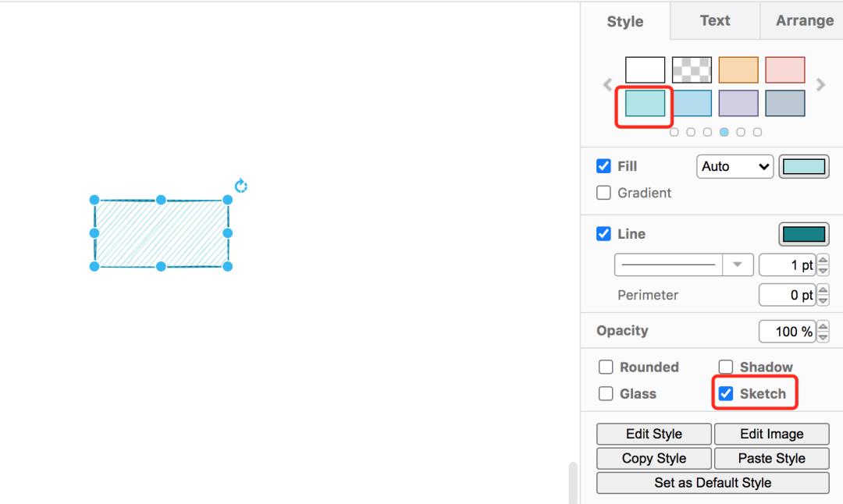843x504 pixels.
Task: Open the fill Auto dropdown
Action: coord(734,166)
